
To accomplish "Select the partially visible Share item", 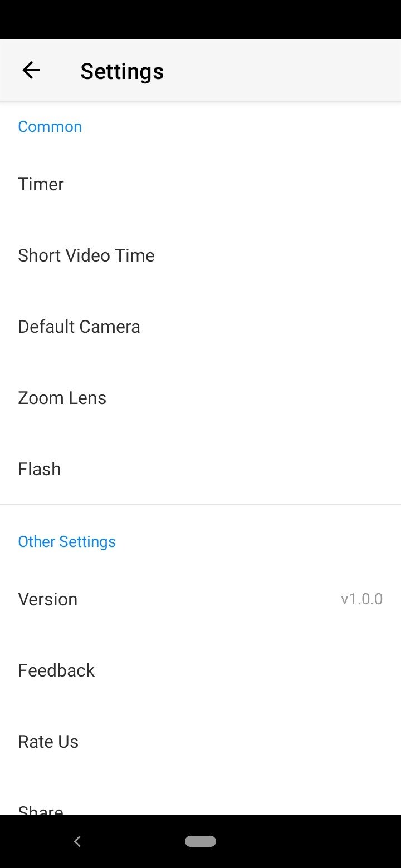I will tap(41, 809).
